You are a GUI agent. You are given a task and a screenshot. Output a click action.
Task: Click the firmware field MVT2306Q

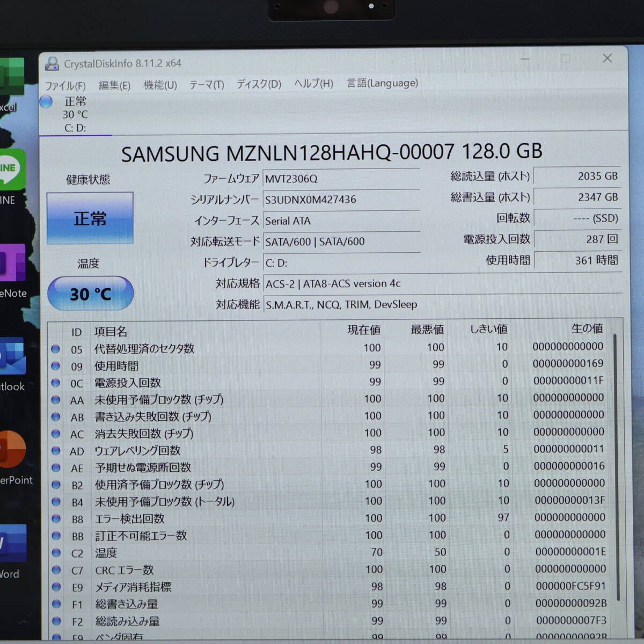click(341, 179)
